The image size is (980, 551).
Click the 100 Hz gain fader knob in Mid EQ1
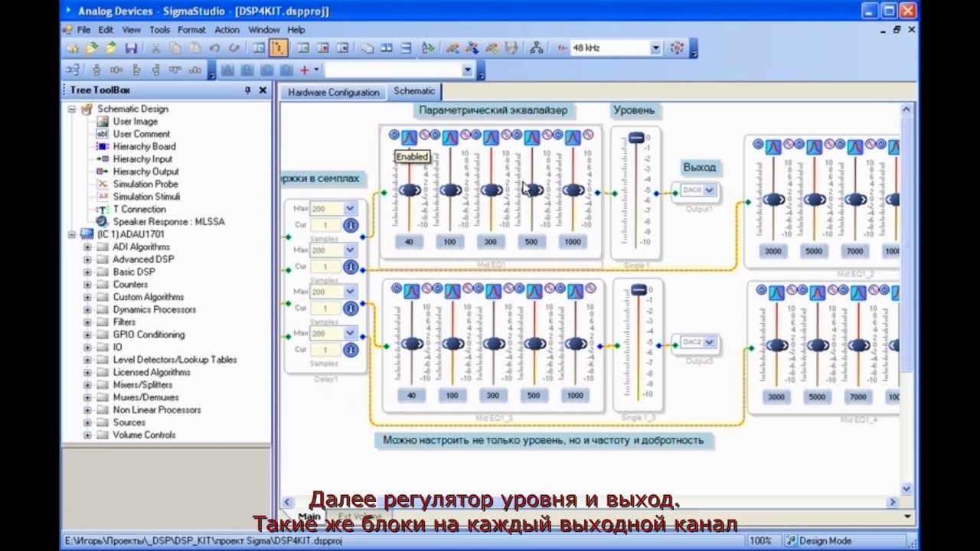point(450,190)
